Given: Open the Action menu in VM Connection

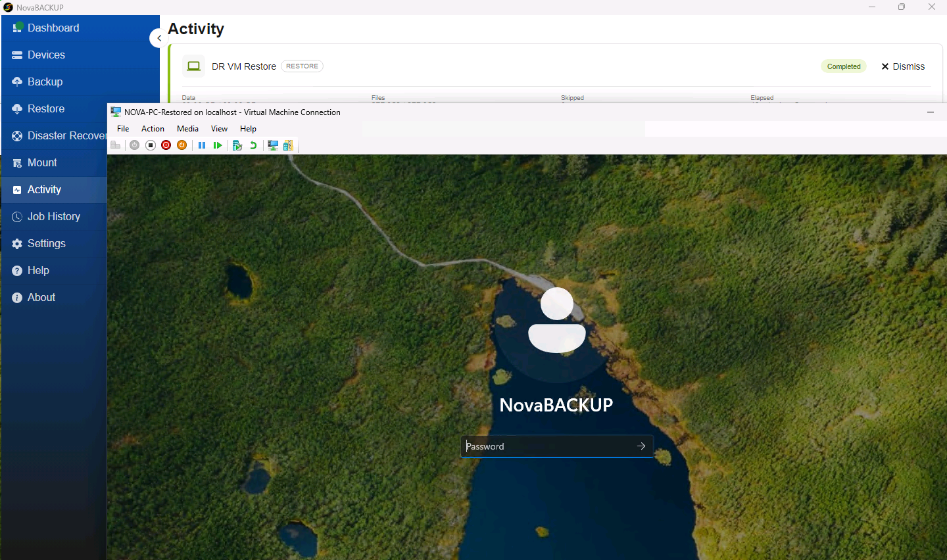Looking at the screenshot, I should coord(153,129).
